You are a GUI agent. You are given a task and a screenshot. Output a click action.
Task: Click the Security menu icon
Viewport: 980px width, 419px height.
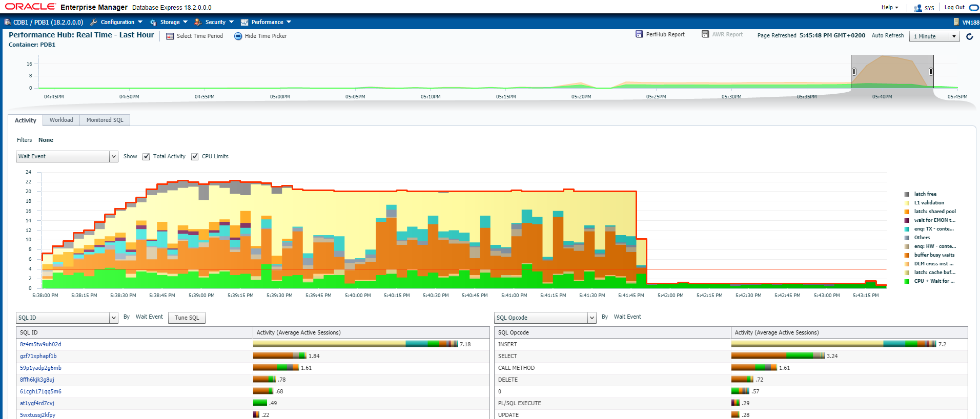pos(198,22)
